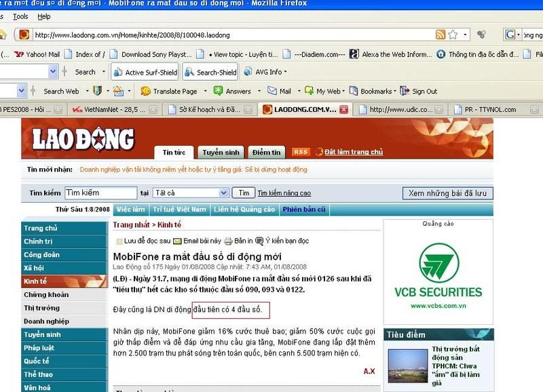Click the note icon for Lưu để đọc sau
Viewport: 543px width, 392px height.
(119, 241)
